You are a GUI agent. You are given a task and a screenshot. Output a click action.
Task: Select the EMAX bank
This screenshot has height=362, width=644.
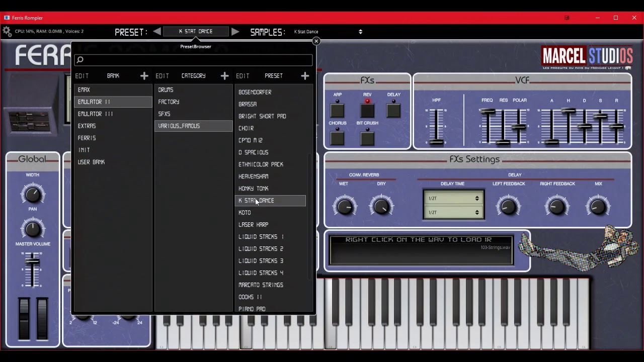(x=113, y=89)
